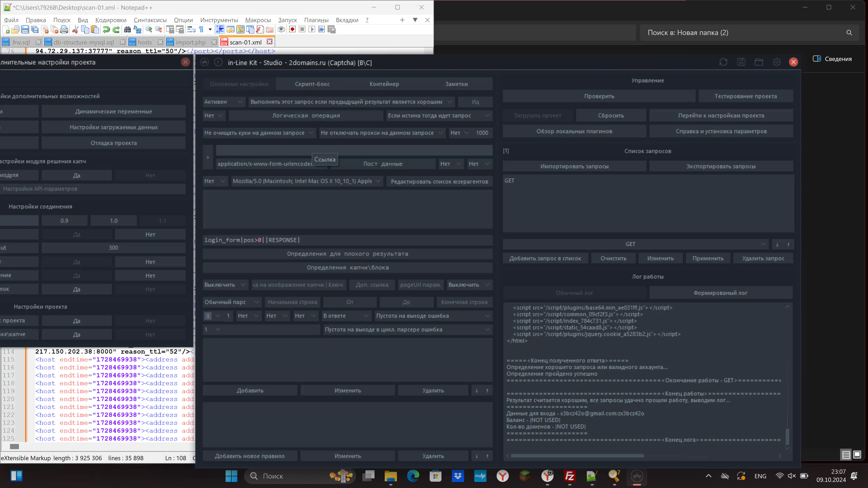Click New file icon in Notepad++ toolbar
This screenshot has width=868, height=488.
click(x=6, y=30)
